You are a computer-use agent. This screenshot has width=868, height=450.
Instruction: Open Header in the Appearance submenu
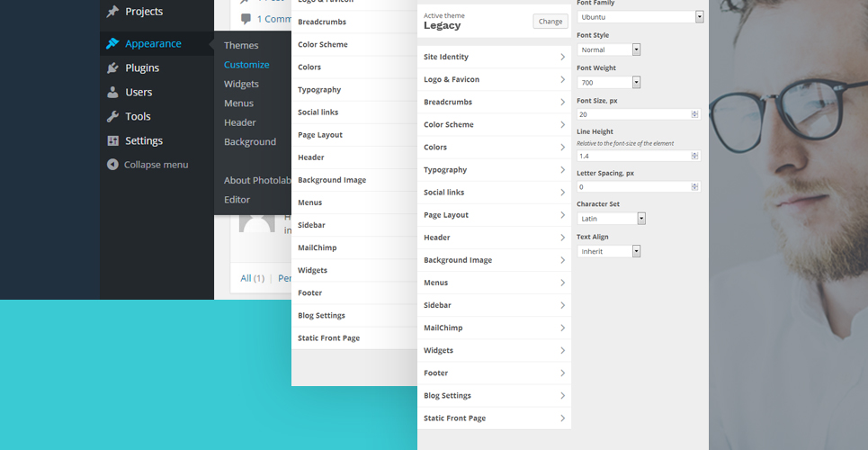[239, 122]
